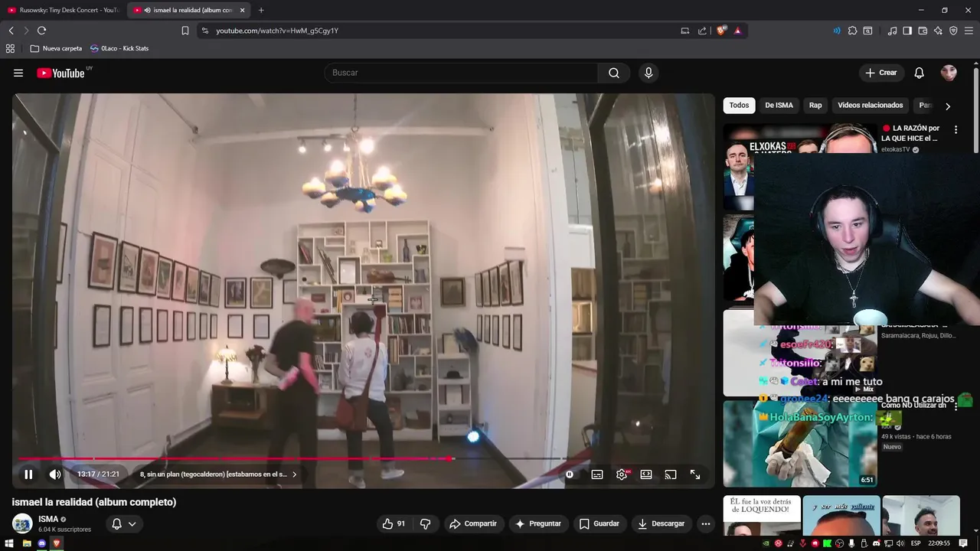The width and height of the screenshot is (980, 551).
Task: Open the bookmarks apps grid icon
Action: click(x=10, y=48)
